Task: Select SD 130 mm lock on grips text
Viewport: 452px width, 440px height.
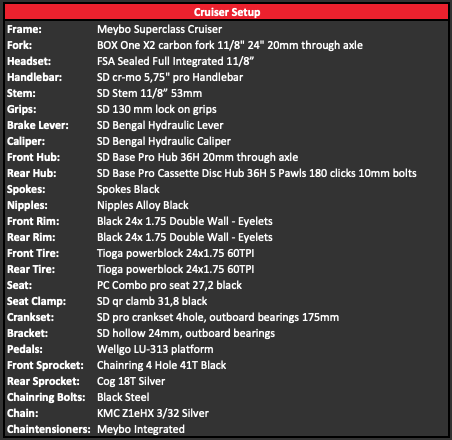Action: coord(157,109)
